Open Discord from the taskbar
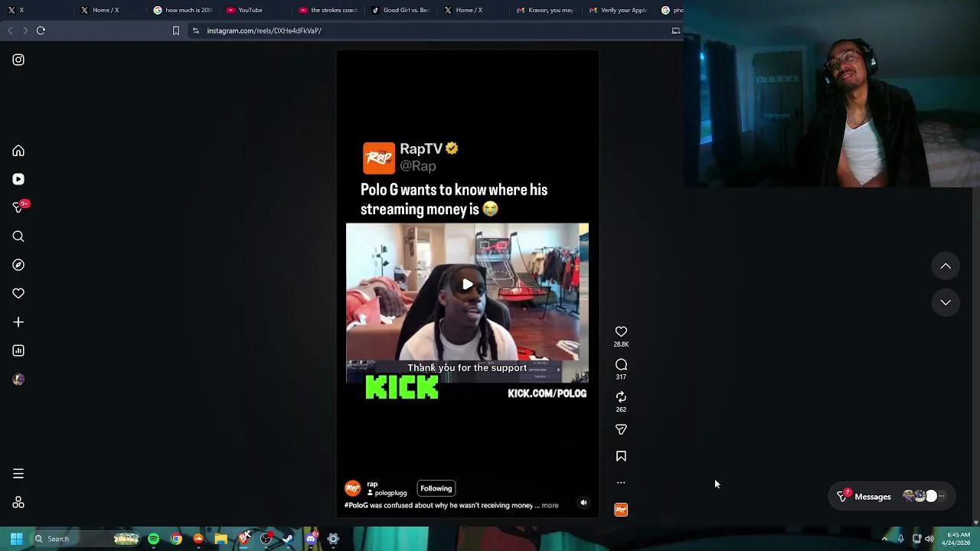 pos(311,539)
